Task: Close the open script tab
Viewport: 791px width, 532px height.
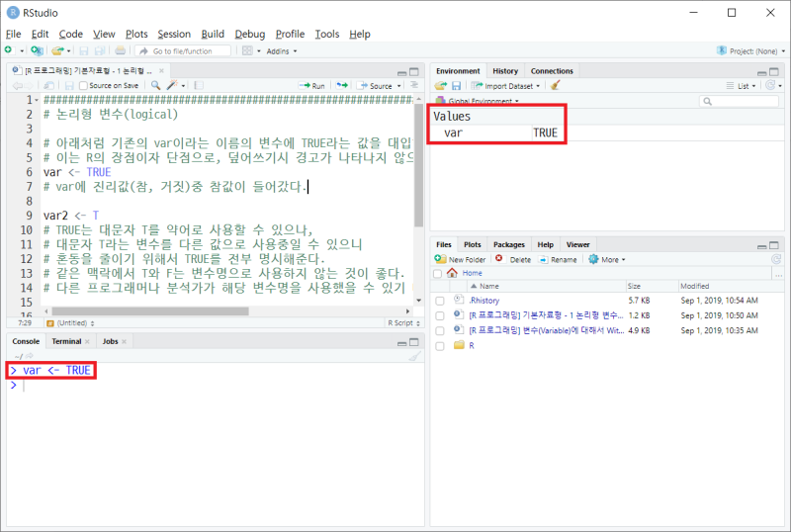Action: [x=161, y=70]
